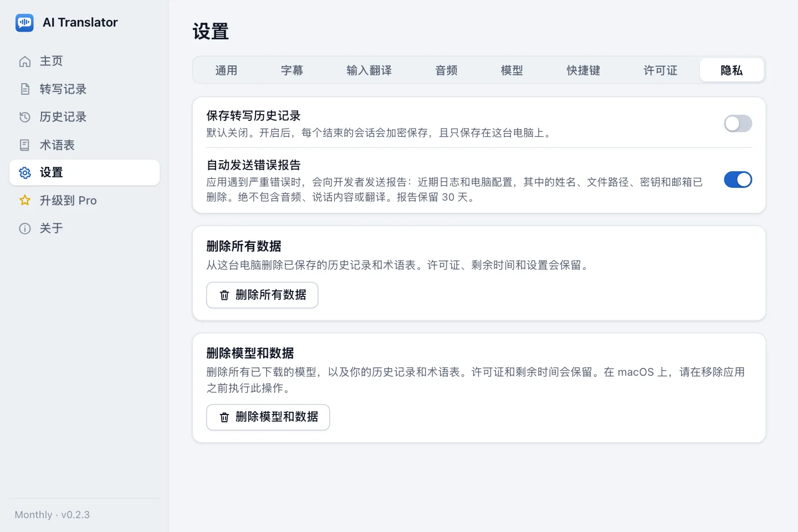The height and width of the screenshot is (532, 798).
Task: Click the 'AI Translator' title text
Action: coord(80,23)
